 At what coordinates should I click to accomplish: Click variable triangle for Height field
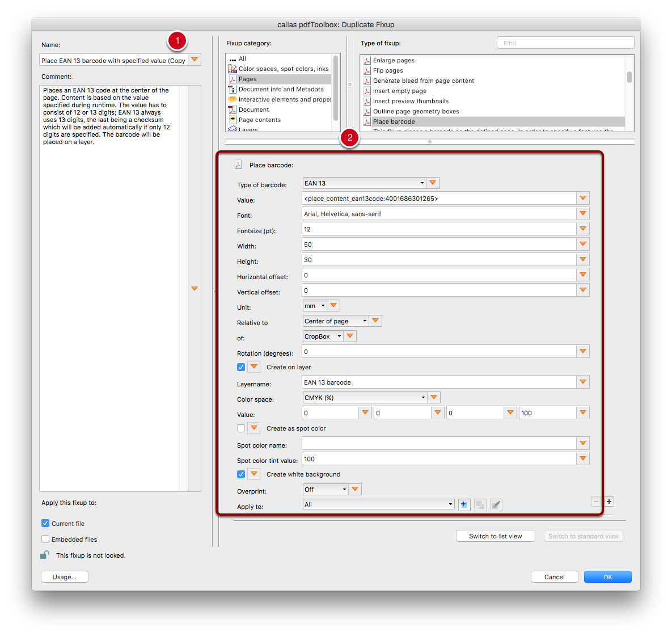click(583, 259)
